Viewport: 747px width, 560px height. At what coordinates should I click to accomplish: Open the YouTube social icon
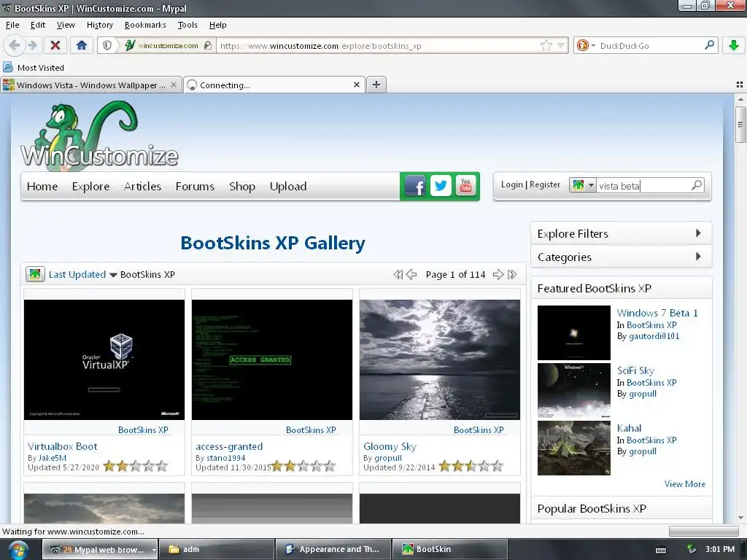click(x=466, y=186)
